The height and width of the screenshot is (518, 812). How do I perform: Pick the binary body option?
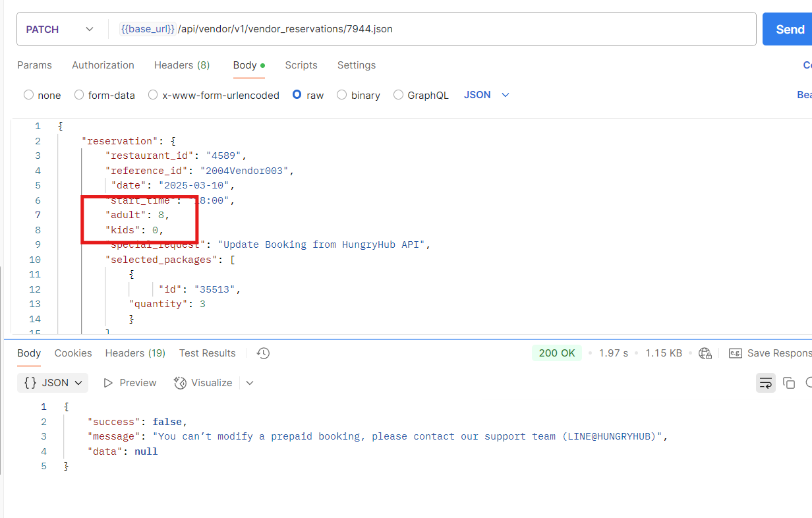coord(342,95)
